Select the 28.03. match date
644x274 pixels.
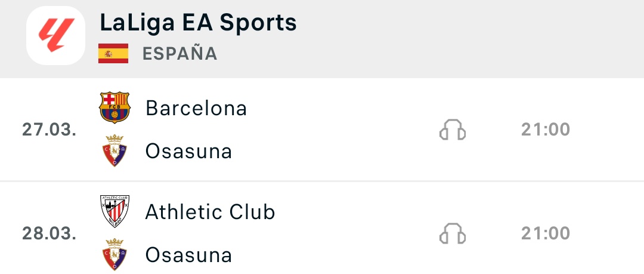(49, 233)
